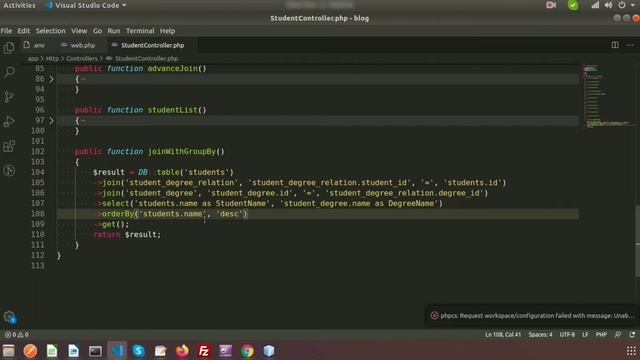Open the Manage gear at activity bar bottom
Viewport: 640px width, 360px height.
[9, 317]
